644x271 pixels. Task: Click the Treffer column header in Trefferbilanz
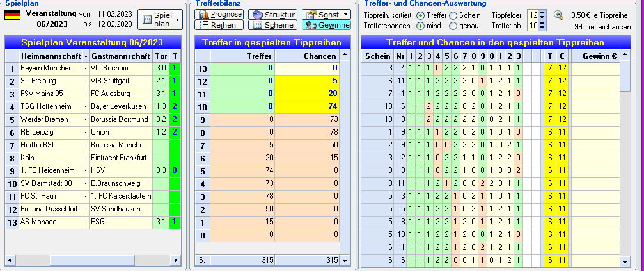(242, 56)
